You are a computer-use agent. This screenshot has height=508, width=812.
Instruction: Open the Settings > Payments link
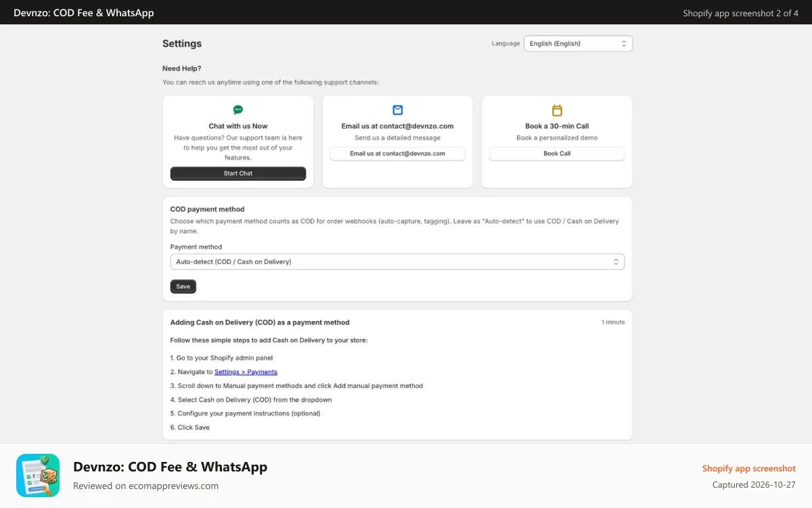click(246, 372)
